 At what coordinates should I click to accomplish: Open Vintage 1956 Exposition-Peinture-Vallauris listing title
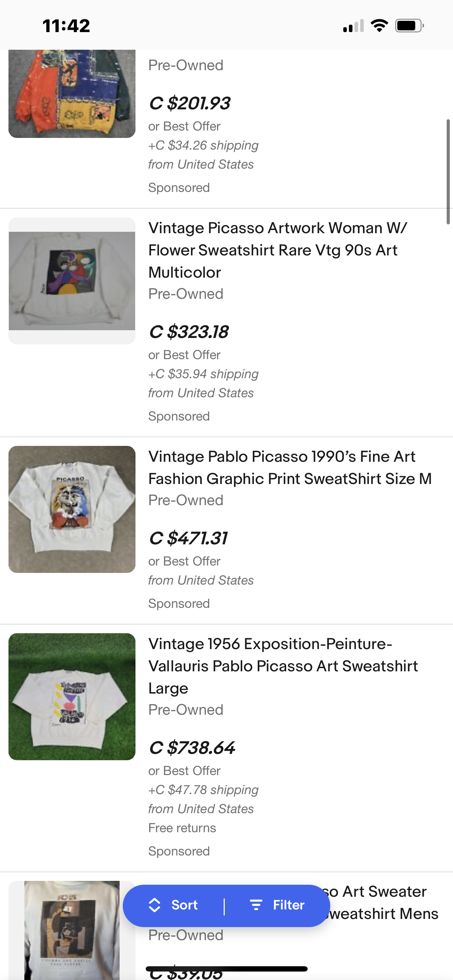pyautogui.click(x=283, y=666)
